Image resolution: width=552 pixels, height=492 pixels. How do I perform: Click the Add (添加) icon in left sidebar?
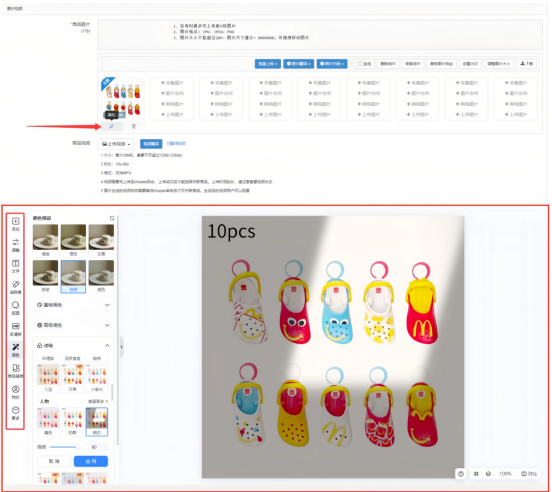pyautogui.click(x=15, y=224)
